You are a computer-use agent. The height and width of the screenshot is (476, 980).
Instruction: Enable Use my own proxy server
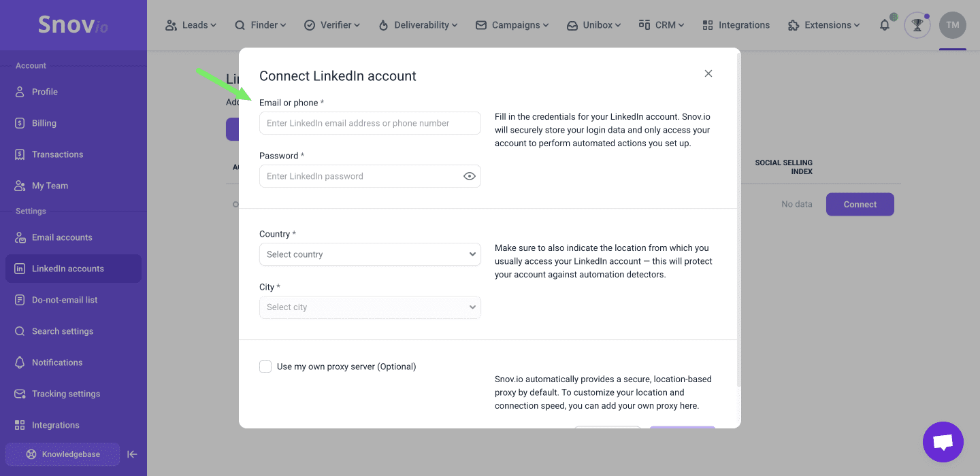point(265,367)
